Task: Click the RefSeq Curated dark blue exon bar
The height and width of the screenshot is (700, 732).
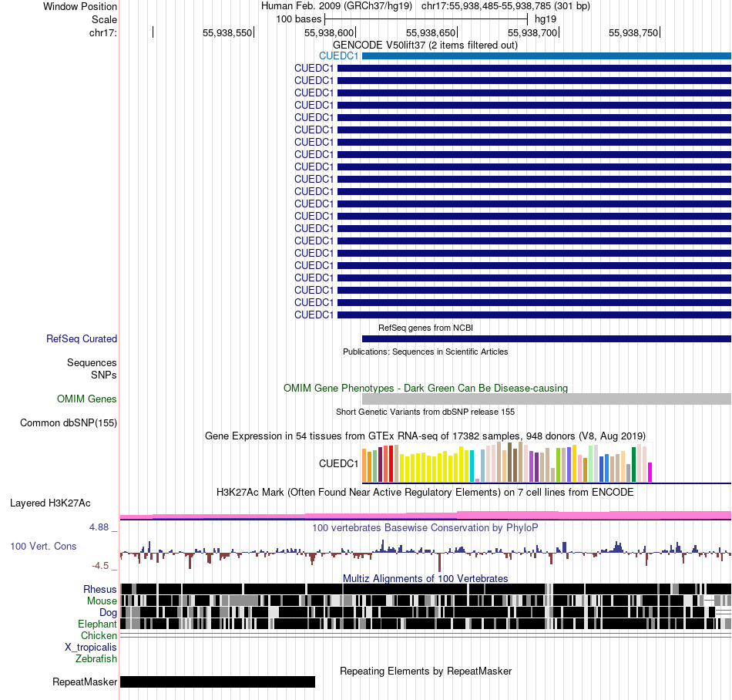Action: (546, 339)
